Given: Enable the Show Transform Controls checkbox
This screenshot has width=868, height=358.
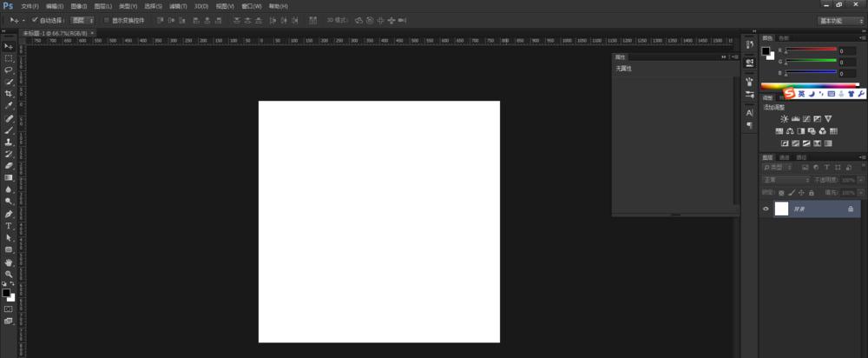Looking at the screenshot, I should [x=107, y=20].
